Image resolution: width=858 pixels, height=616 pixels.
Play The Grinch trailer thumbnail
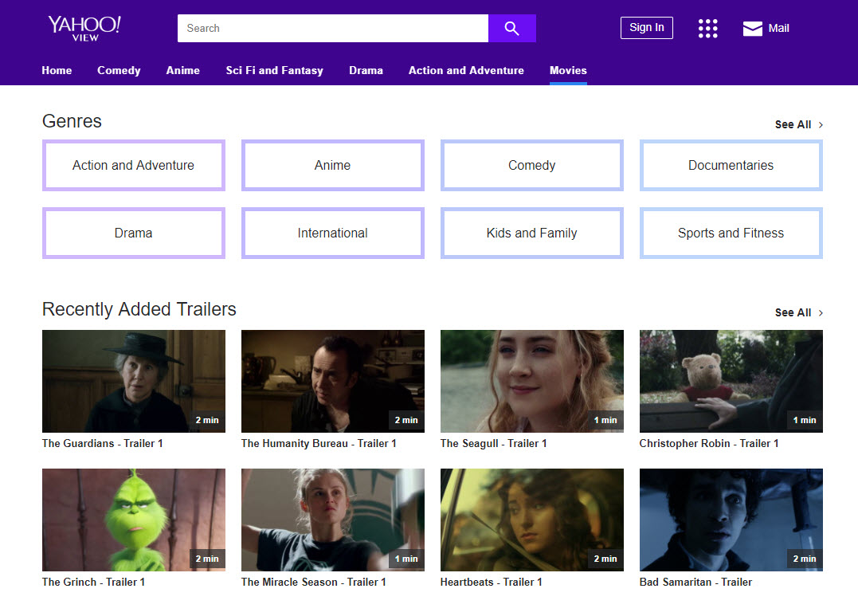134,520
